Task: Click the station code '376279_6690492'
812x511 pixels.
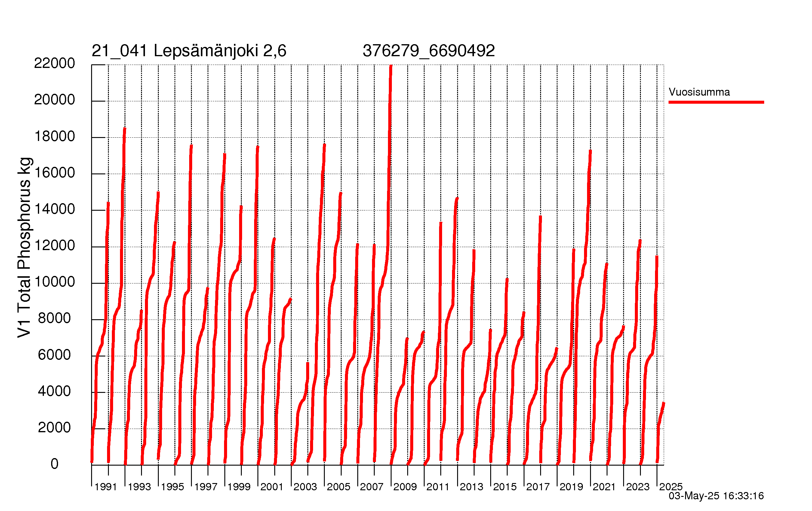Action: coord(429,51)
